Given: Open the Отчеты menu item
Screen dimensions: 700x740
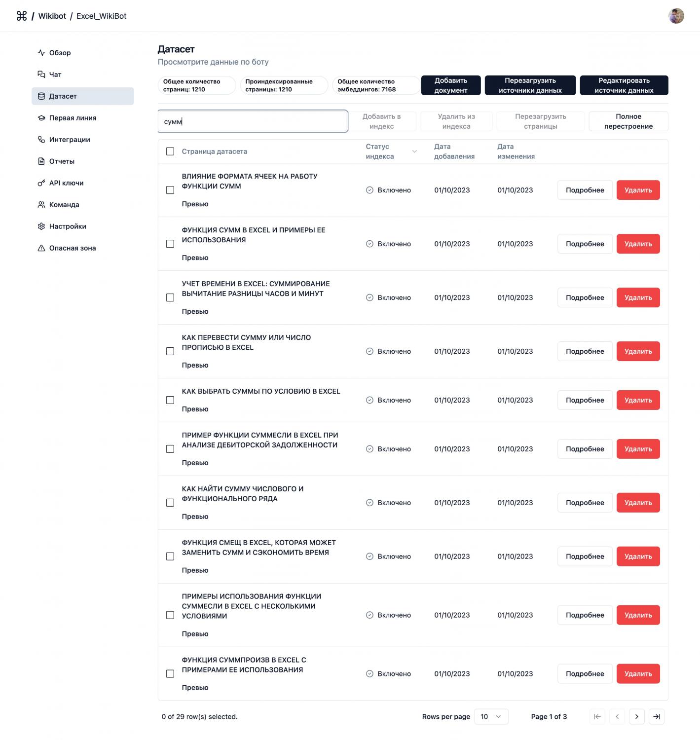Looking at the screenshot, I should pyautogui.click(x=62, y=161).
